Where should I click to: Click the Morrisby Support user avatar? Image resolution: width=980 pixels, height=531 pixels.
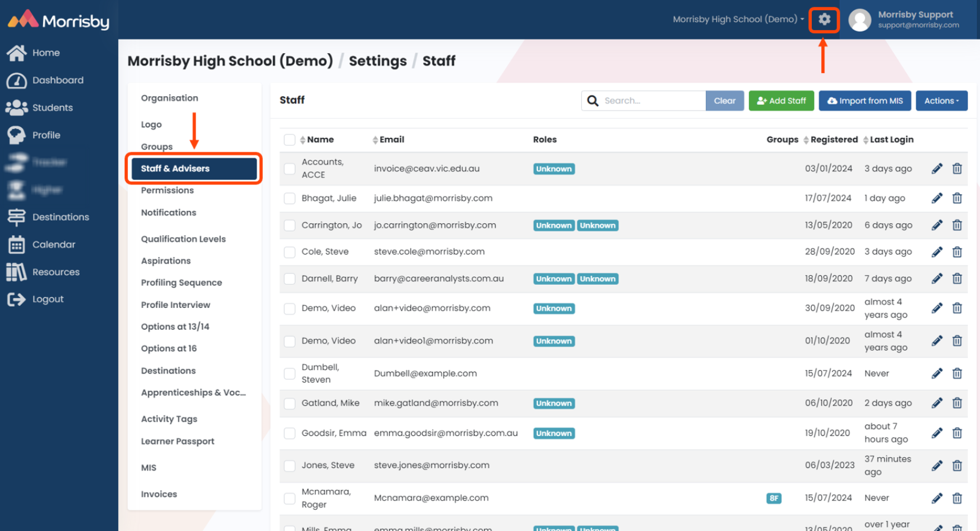pos(860,19)
